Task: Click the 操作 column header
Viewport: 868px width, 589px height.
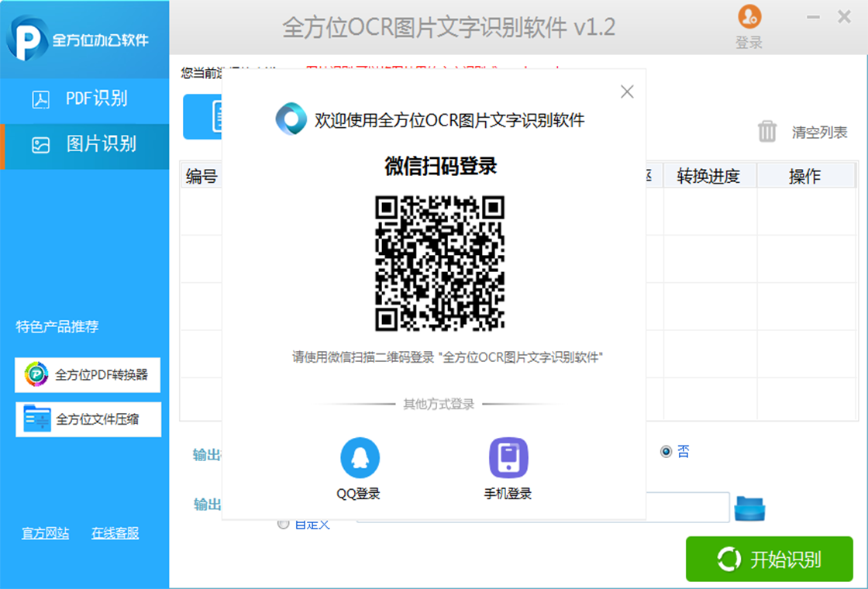Action: coord(805,177)
